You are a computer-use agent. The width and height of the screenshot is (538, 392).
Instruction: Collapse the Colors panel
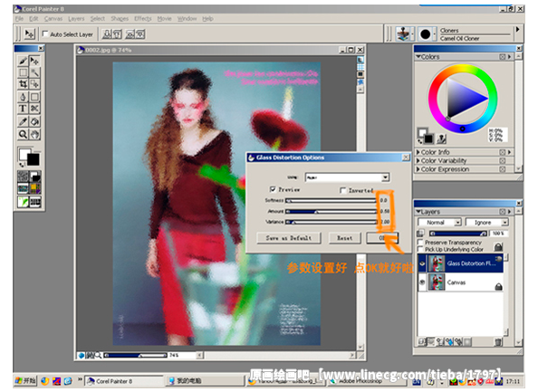[418, 57]
